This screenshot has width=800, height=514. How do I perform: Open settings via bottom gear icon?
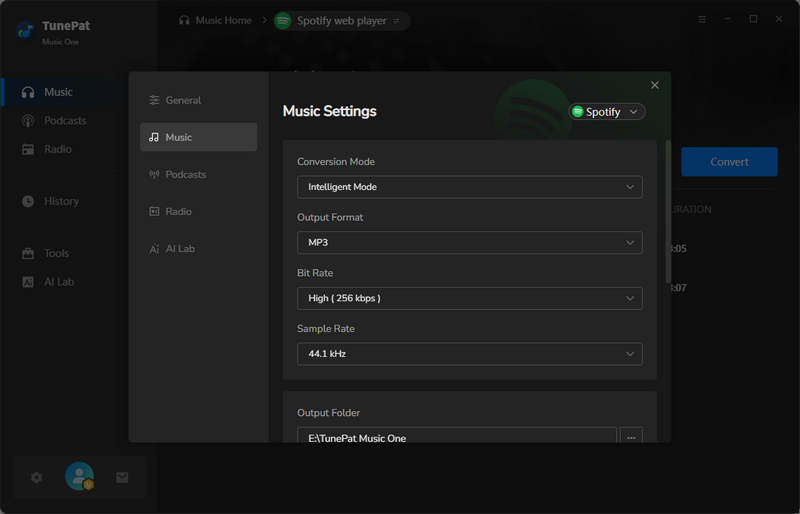pos(37,477)
